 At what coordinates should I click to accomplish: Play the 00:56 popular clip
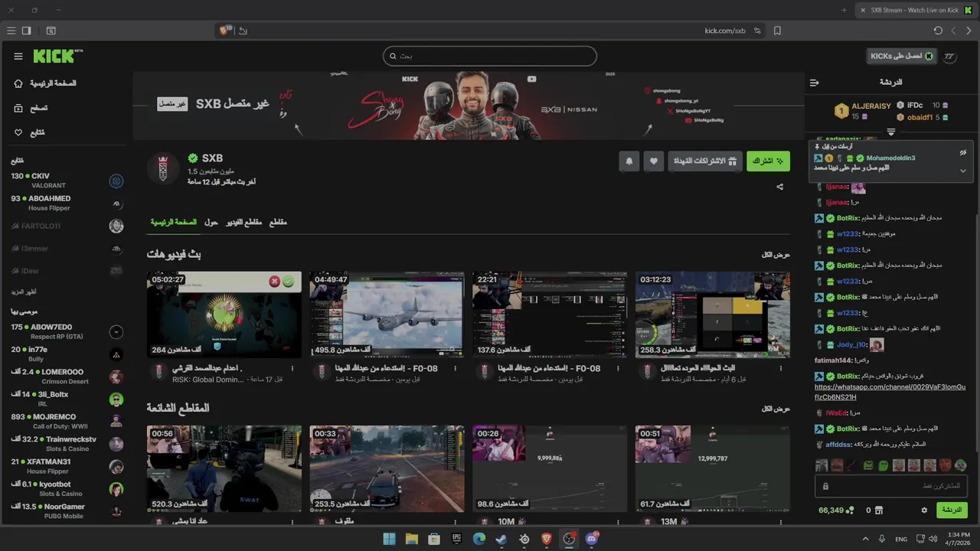pos(224,468)
